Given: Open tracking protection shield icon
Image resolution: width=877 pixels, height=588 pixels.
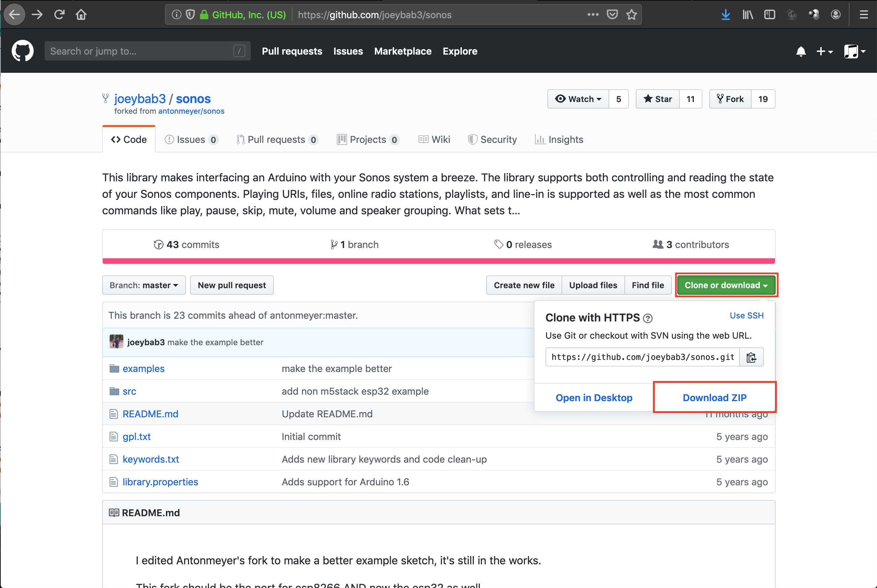Looking at the screenshot, I should pos(190,15).
